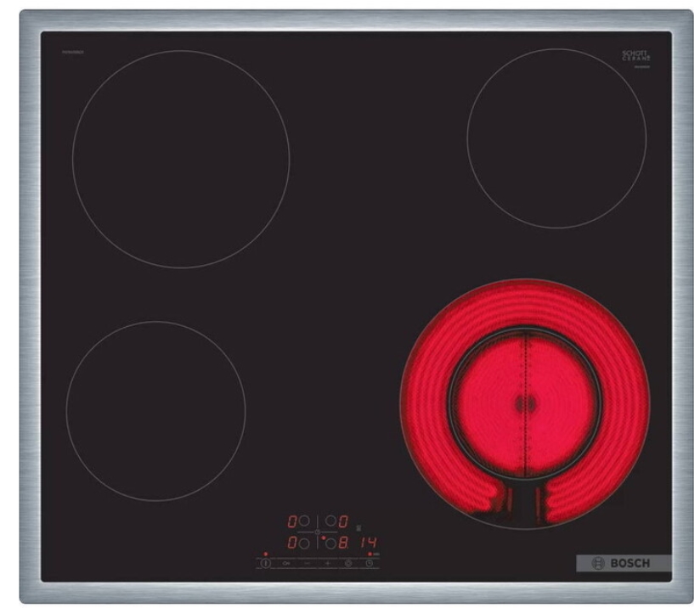700x608 pixels.
Task: Select the front-left zone selector circle
Action: [303, 543]
